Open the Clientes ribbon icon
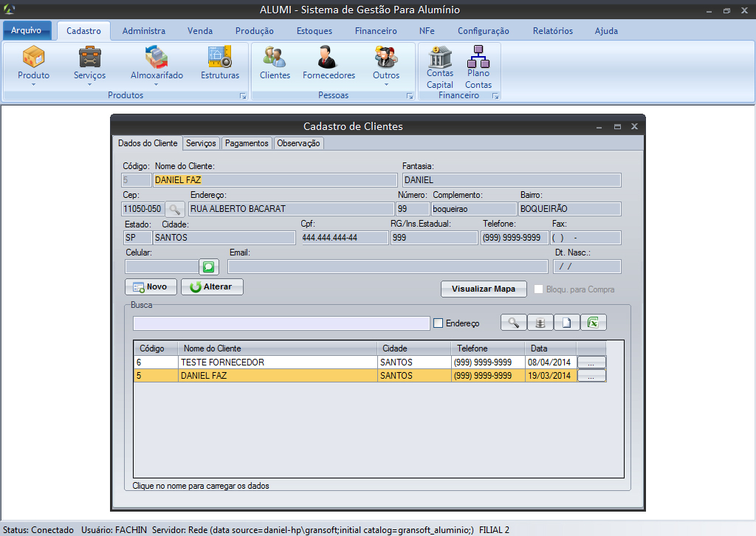This screenshot has height=536, width=756. pyautogui.click(x=275, y=57)
